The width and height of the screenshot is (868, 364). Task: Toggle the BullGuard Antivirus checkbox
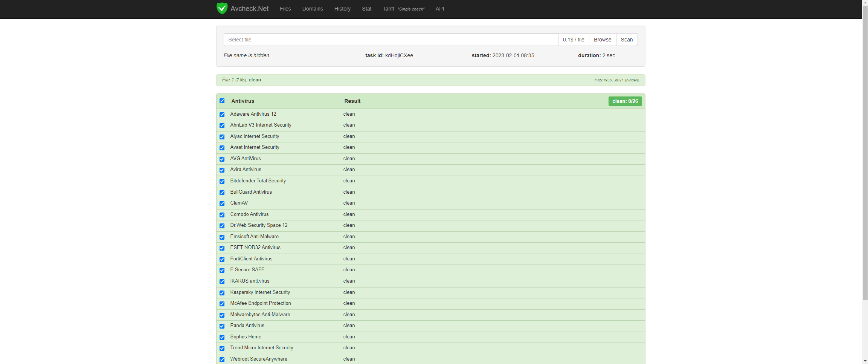(x=222, y=193)
